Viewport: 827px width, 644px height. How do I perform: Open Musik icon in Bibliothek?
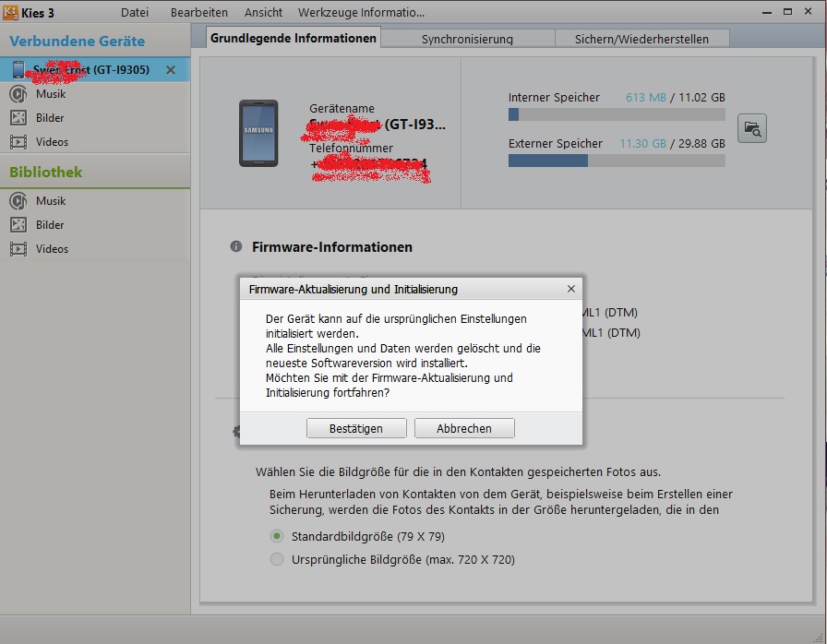click(18, 201)
